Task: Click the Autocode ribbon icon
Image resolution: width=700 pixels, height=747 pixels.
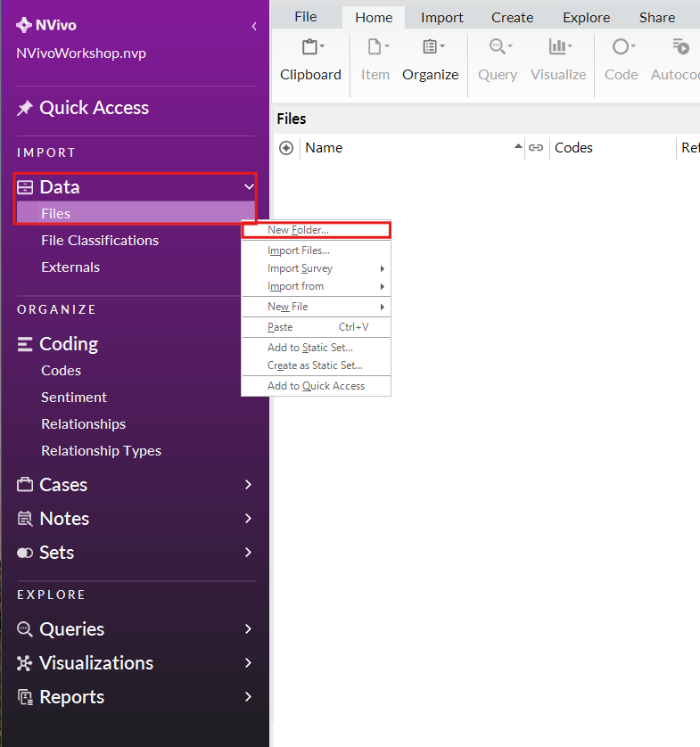Action: coord(680,47)
